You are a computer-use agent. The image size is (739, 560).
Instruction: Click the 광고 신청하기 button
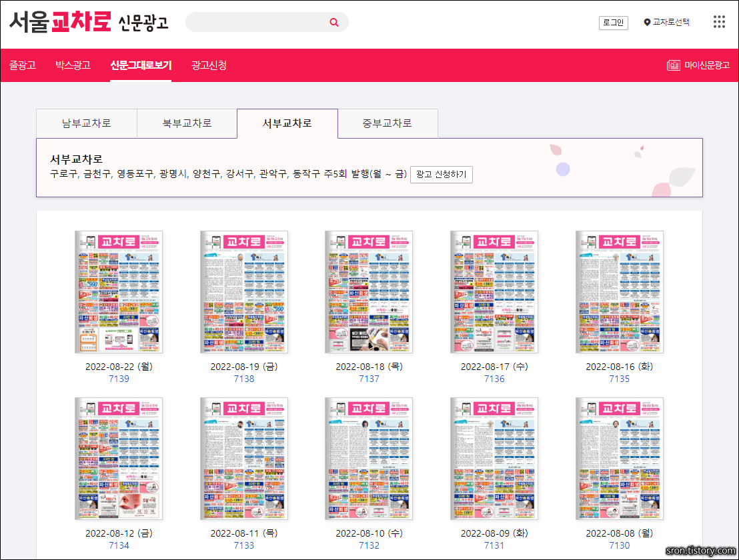(x=441, y=174)
